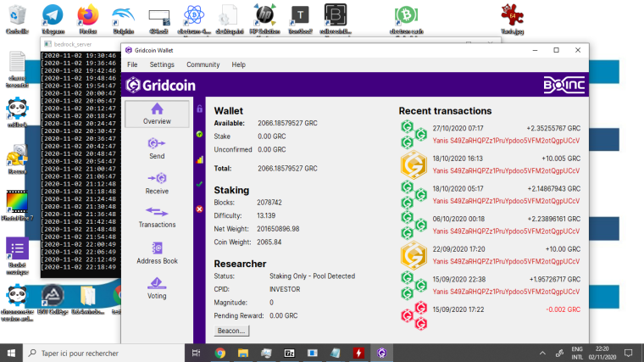Viewport: 644px width, 362px height.
Task: Click the gold coin icon for +10.005 GRC
Action: (x=414, y=164)
